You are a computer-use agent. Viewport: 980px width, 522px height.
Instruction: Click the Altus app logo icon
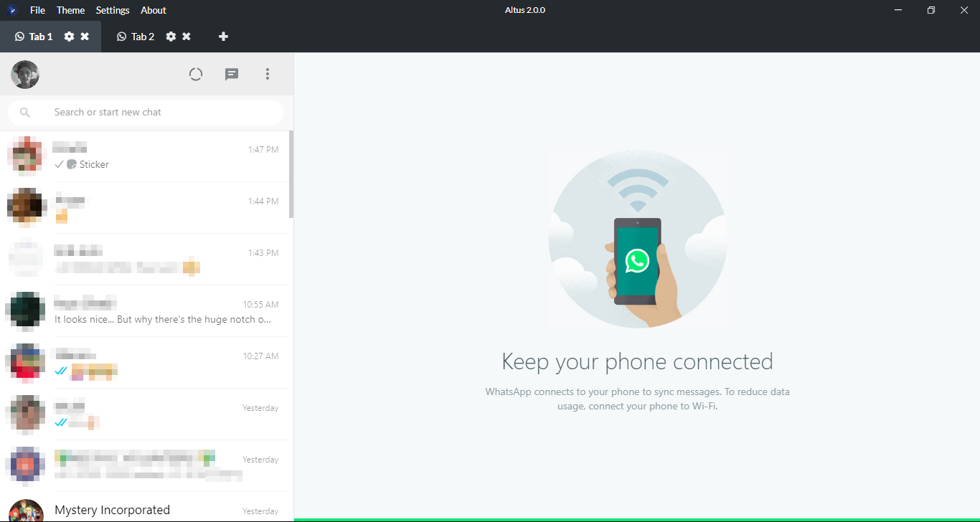click(x=12, y=10)
